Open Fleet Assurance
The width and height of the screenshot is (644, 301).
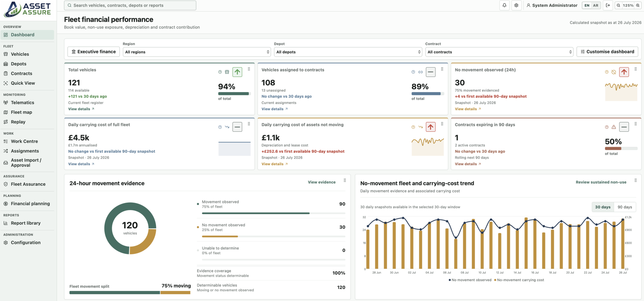(x=27, y=184)
